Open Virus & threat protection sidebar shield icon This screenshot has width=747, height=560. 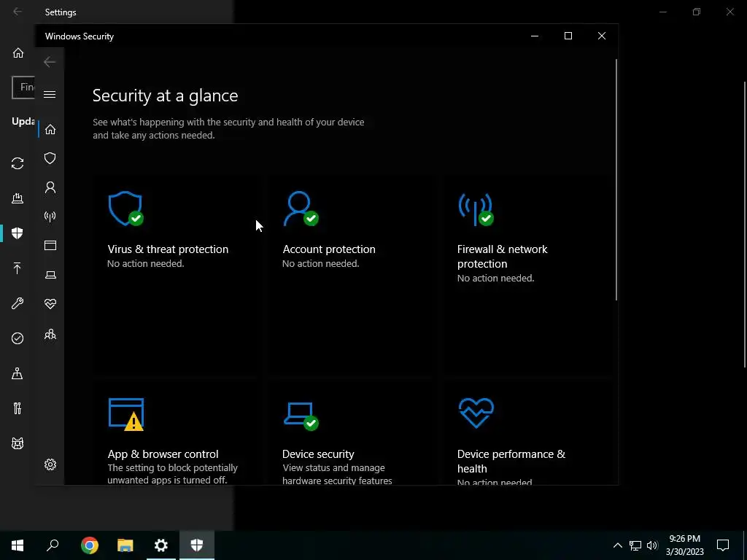[x=50, y=158]
